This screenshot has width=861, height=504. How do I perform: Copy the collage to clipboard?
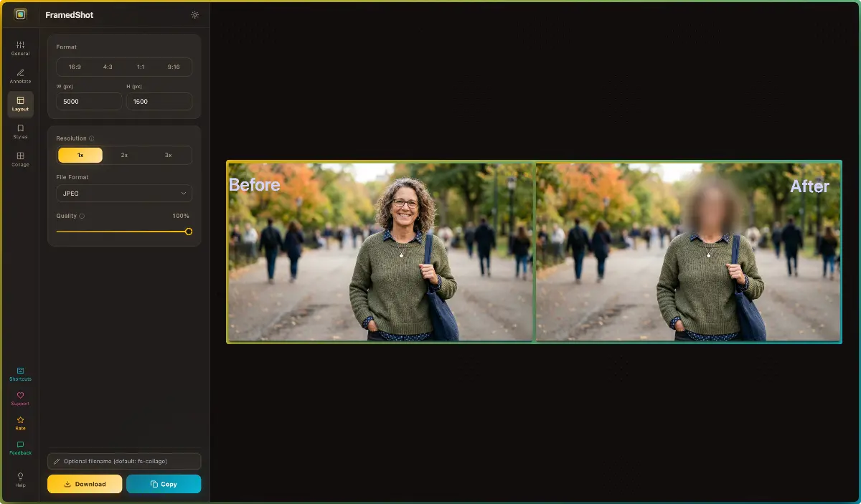(164, 484)
